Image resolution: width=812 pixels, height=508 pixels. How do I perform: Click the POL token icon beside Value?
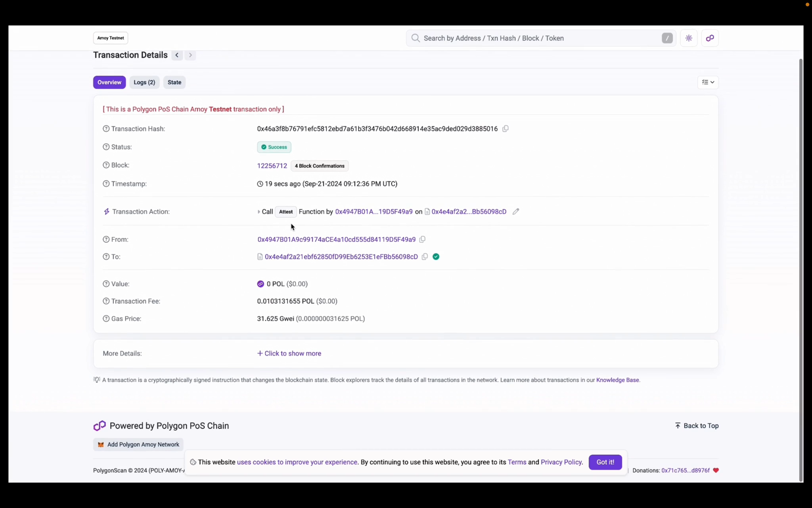260,284
